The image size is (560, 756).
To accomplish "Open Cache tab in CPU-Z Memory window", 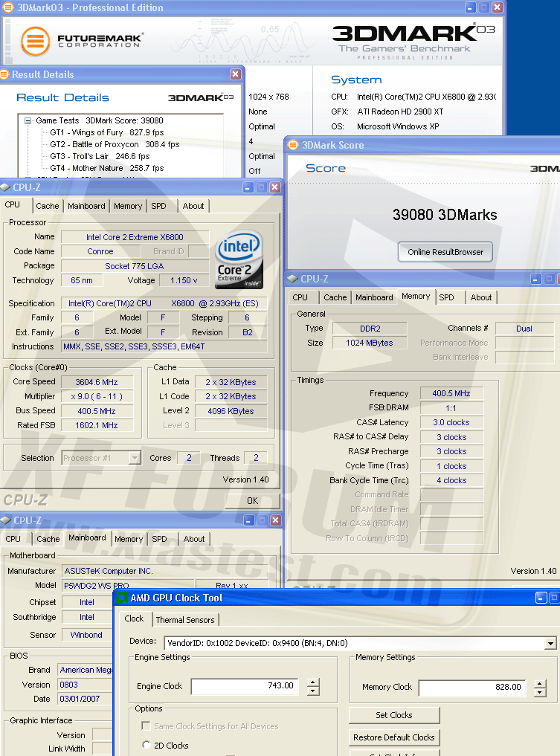I will pyautogui.click(x=335, y=297).
